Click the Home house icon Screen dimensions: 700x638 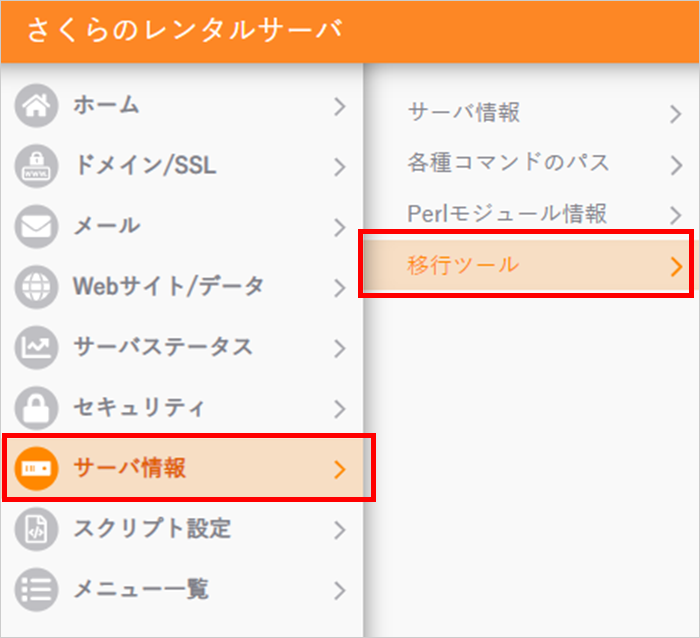click(x=38, y=106)
